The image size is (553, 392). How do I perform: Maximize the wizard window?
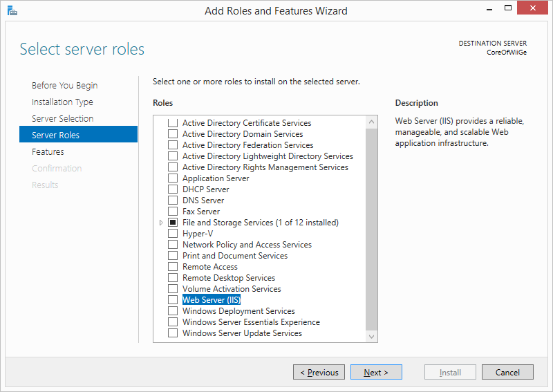[508, 8]
